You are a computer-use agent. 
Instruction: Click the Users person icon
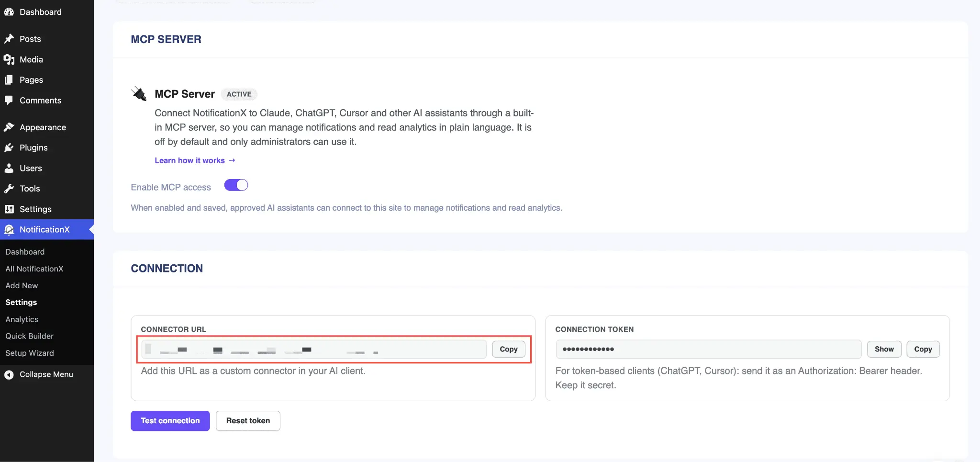[9, 169]
